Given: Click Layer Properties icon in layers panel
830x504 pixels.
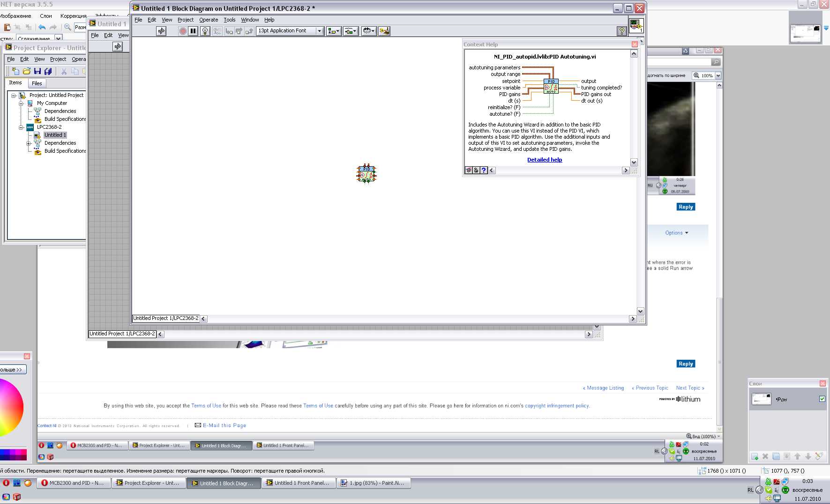Looking at the screenshot, I should pyautogui.click(x=819, y=456).
